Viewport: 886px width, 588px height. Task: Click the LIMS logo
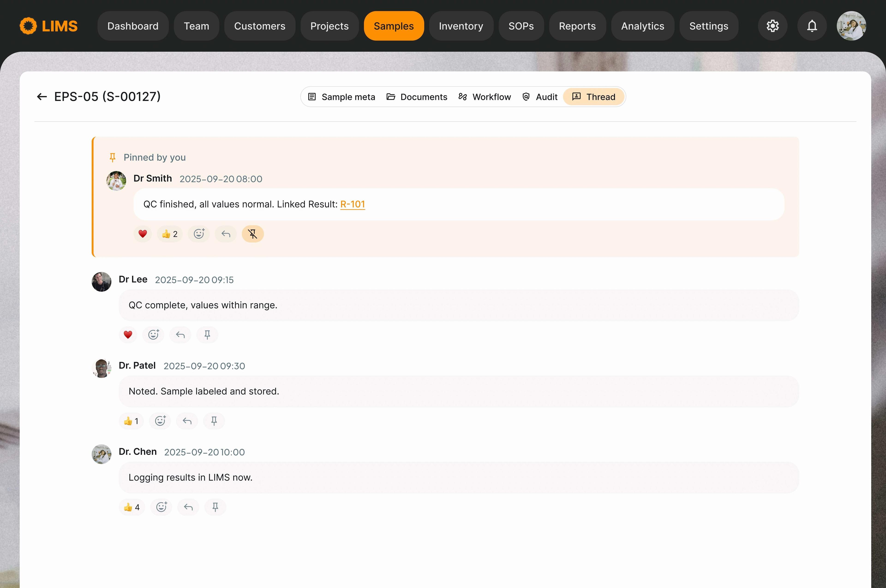[x=49, y=26]
